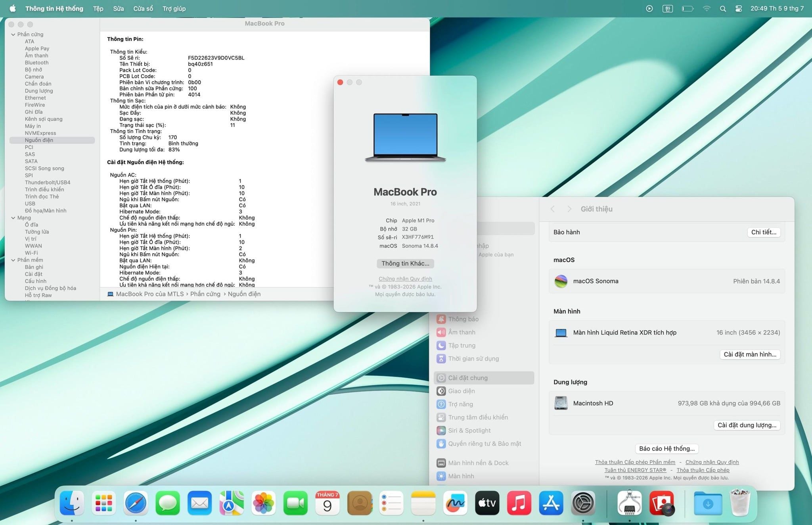Select Đồ họa/Màn hình in sidebar
Screen dimensions: 812x525
click(x=46, y=211)
